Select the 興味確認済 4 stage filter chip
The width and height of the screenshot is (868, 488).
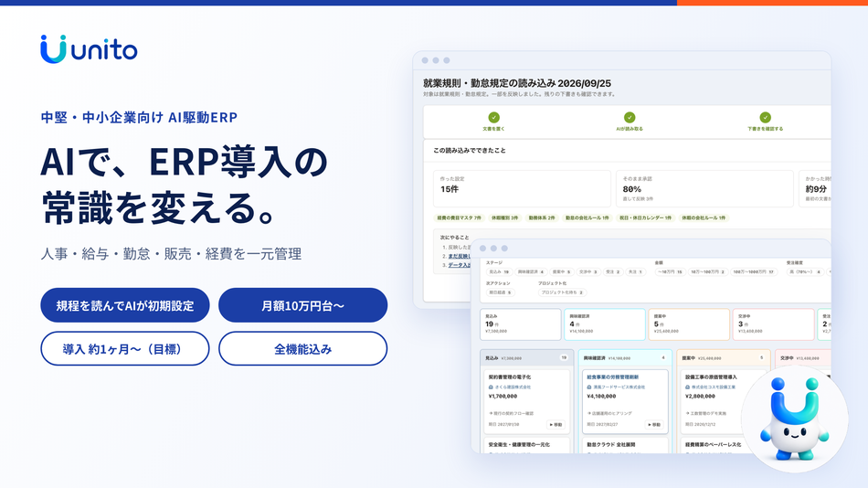point(532,272)
